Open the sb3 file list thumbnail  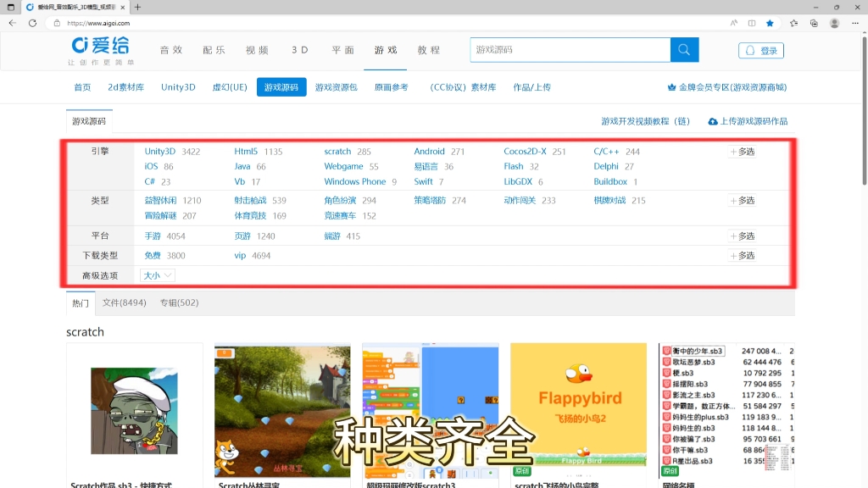tap(726, 411)
